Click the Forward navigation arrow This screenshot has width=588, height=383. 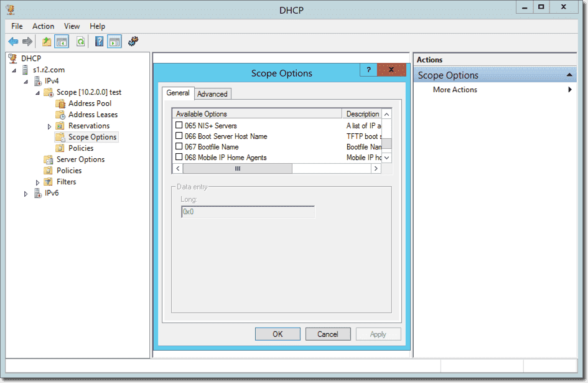[x=28, y=41]
